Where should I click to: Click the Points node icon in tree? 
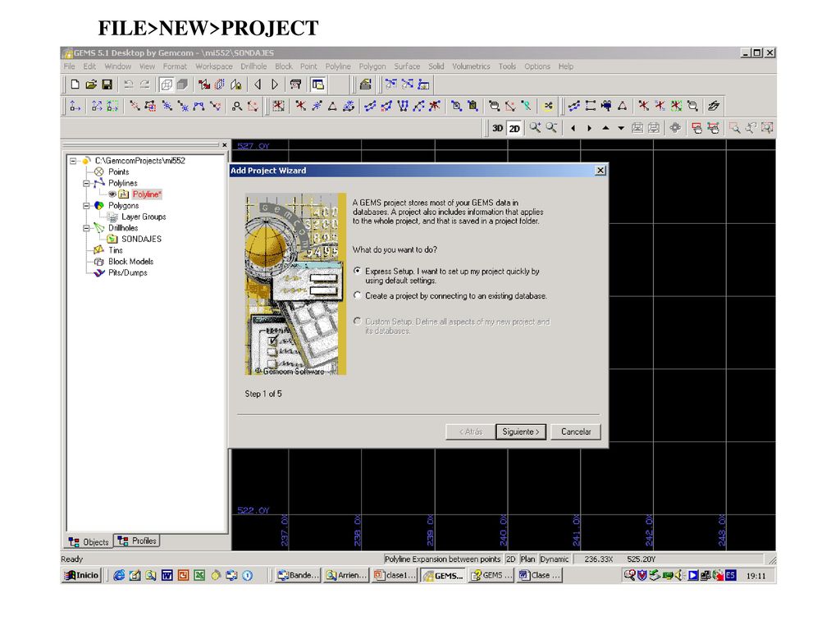coord(99,172)
